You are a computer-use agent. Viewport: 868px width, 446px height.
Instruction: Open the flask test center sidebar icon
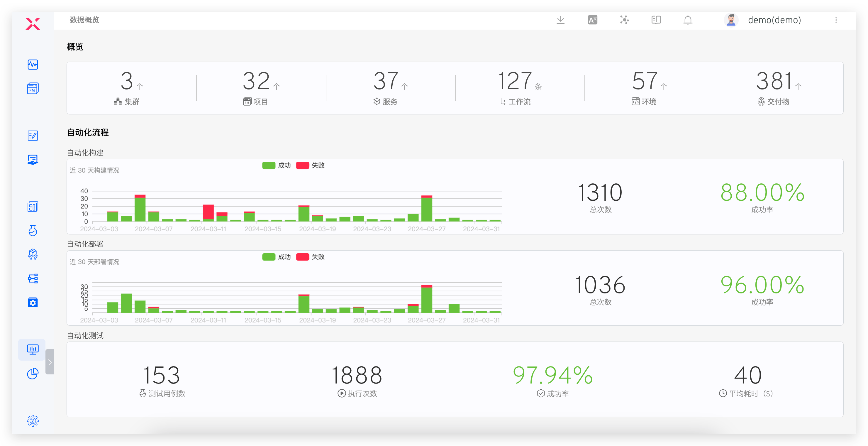(33, 231)
